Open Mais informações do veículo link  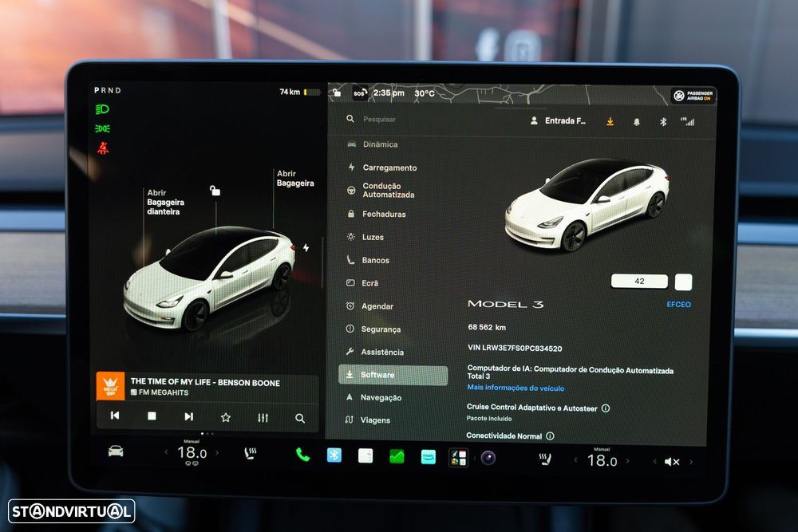pos(516,388)
